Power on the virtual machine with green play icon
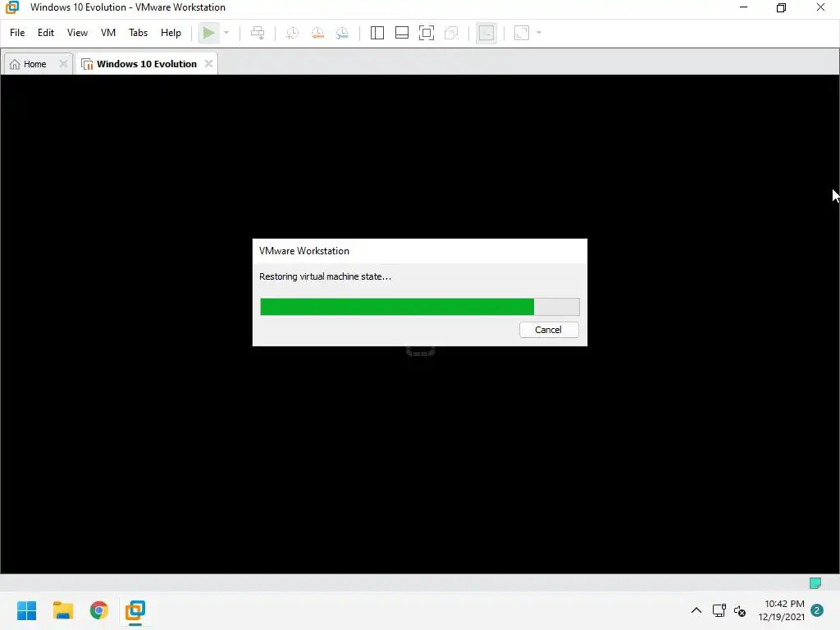Screen dimensions: 840x630 (x=209, y=33)
